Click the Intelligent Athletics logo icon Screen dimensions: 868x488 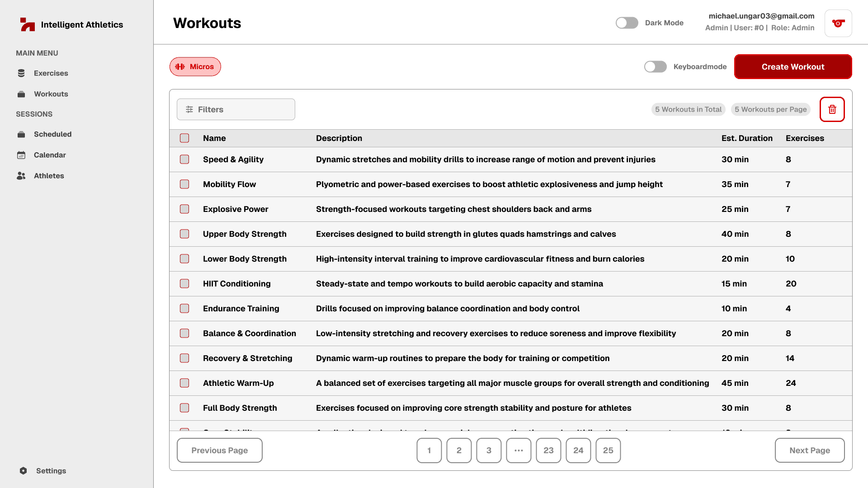point(27,24)
